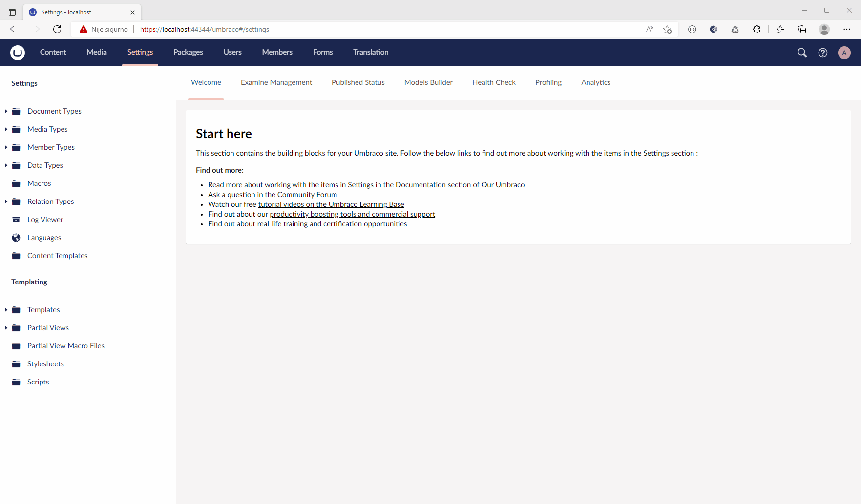
Task: Open the Community Forum link
Action: coord(307,195)
